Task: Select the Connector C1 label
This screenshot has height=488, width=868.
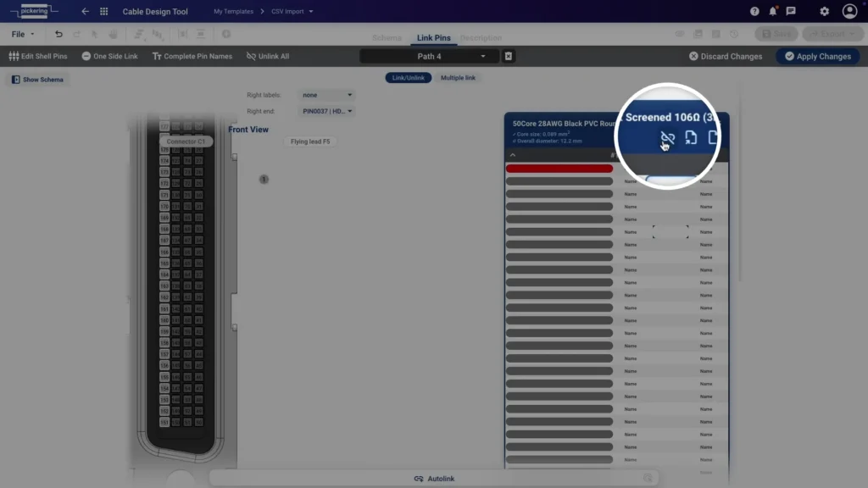Action: [186, 141]
